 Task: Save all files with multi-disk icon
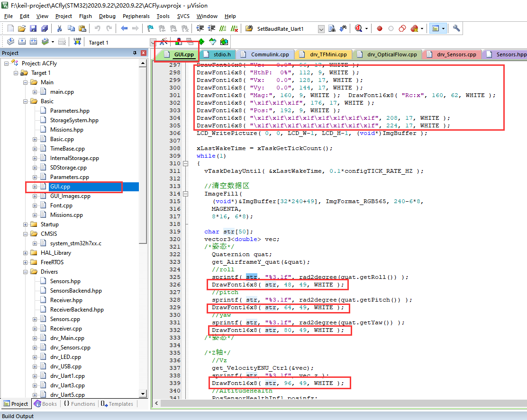45,28
